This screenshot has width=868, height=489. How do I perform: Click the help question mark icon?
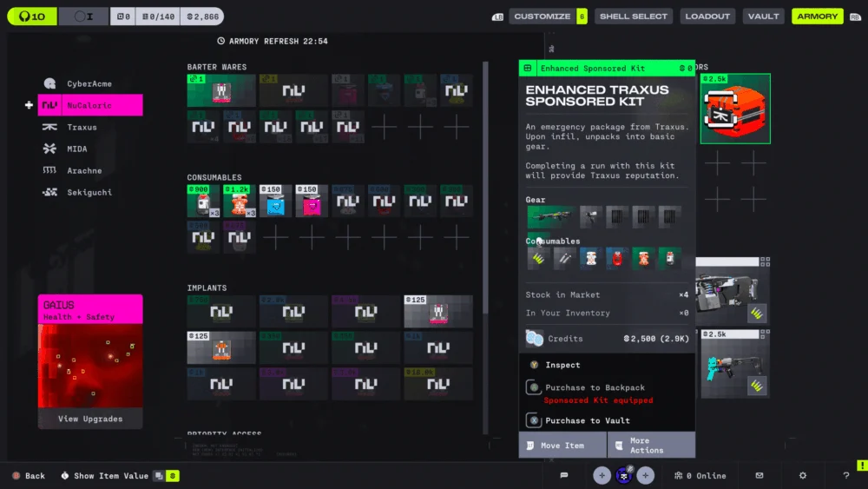(x=846, y=475)
